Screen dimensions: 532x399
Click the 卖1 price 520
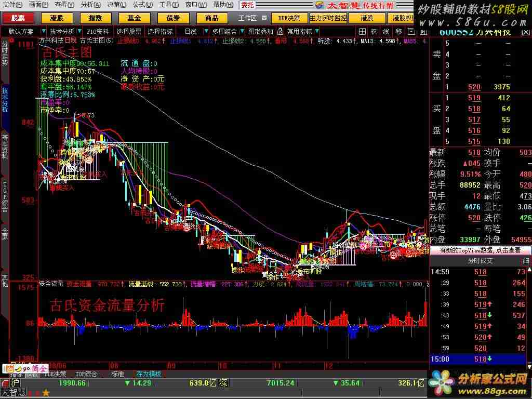point(474,87)
